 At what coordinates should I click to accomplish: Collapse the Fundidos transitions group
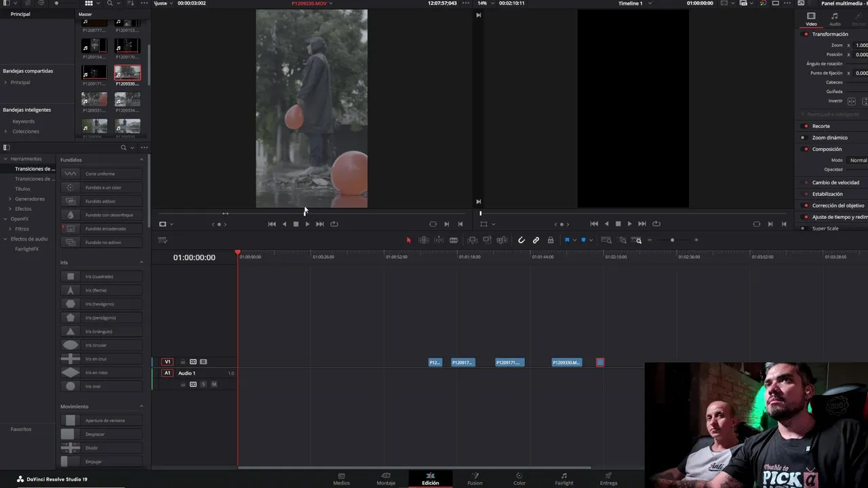[x=142, y=160]
